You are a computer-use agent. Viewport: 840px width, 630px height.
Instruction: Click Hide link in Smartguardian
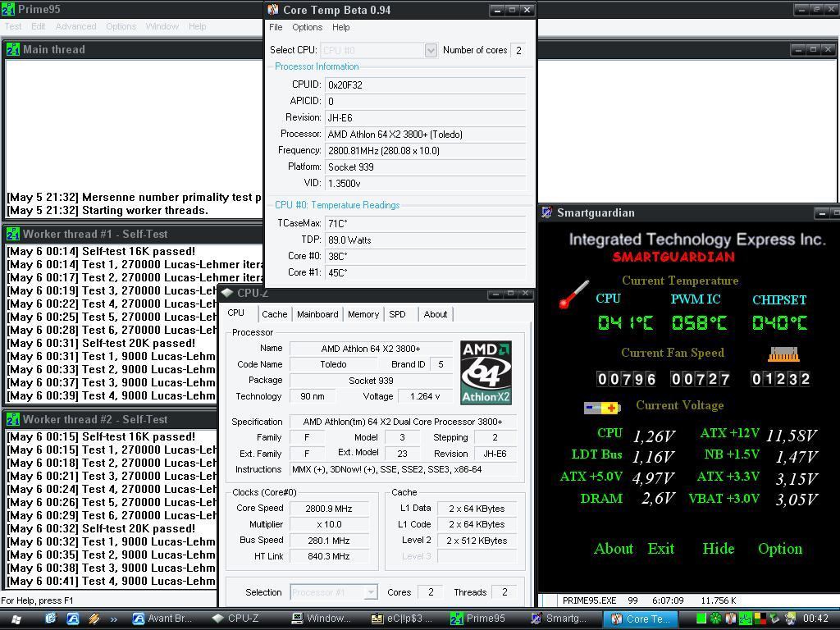click(x=719, y=549)
